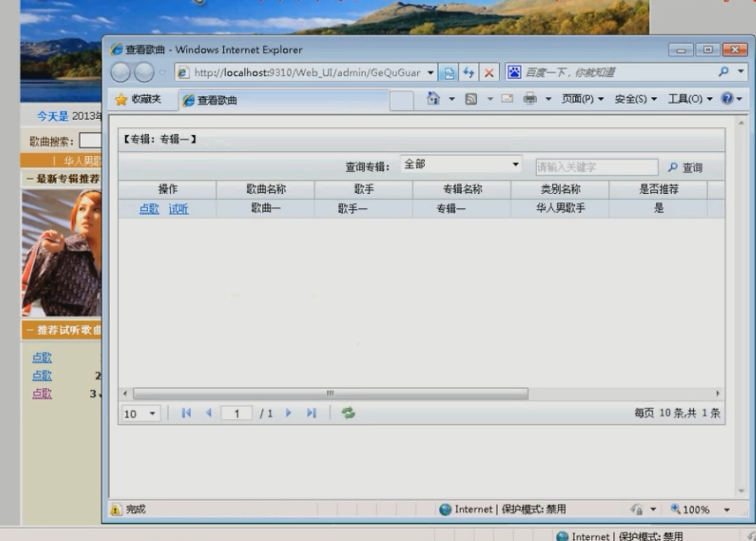Viewport: 756px width, 541px height.
Task: Click the green refresh icon in pager
Action: [348, 413]
